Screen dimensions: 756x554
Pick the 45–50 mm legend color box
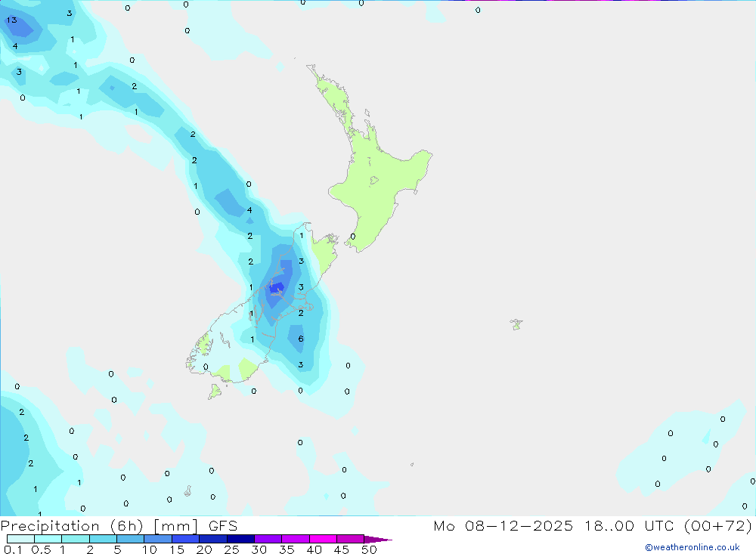coord(350,539)
